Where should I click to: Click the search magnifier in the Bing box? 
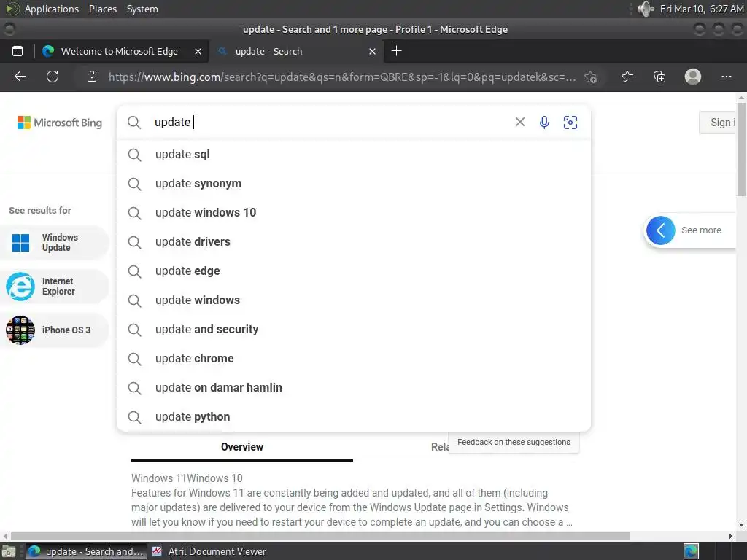[x=134, y=122]
